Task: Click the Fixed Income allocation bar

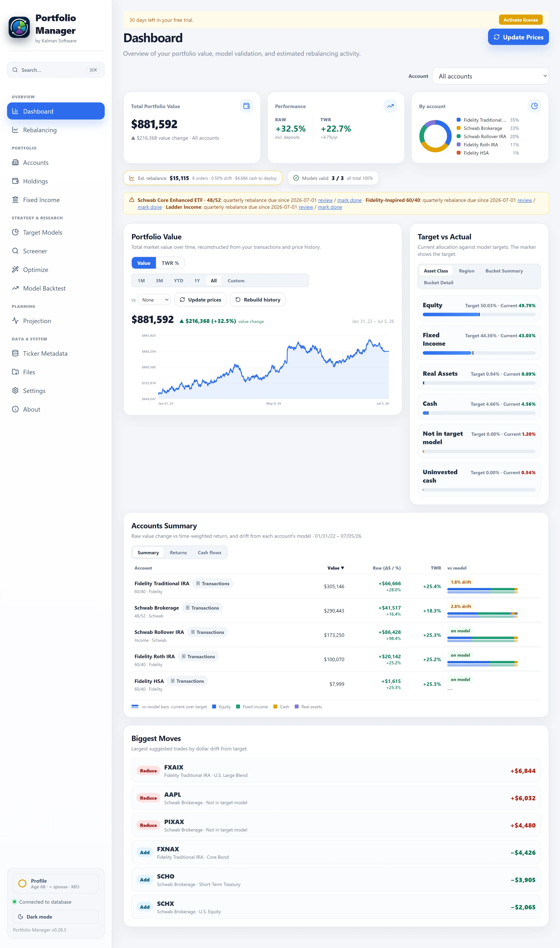Action: pos(479,353)
